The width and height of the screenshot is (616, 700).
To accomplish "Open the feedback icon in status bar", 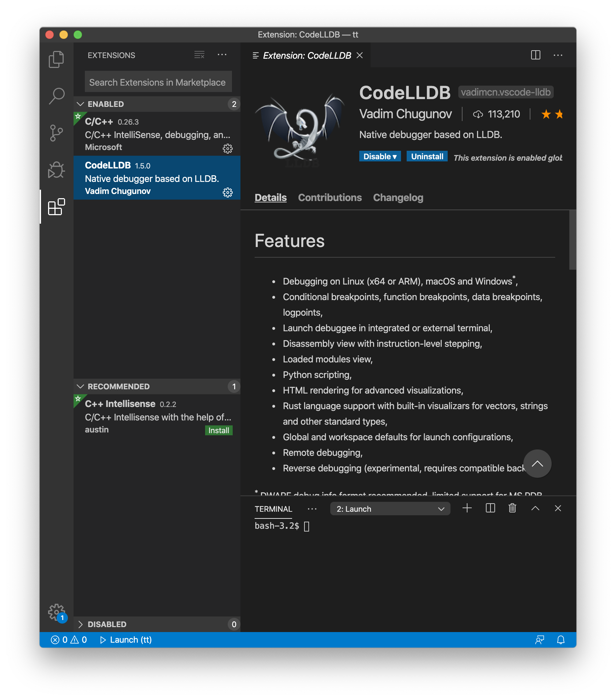I will [x=540, y=640].
